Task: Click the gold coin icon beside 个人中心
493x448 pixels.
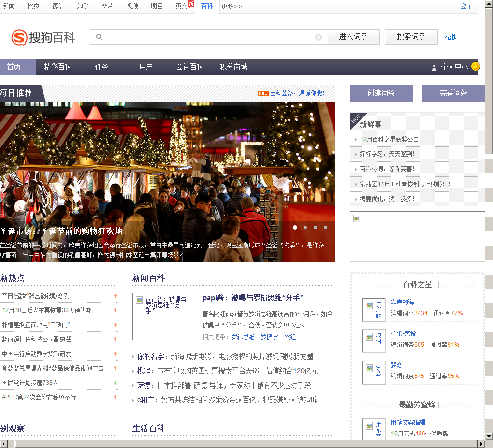Action: pos(476,67)
